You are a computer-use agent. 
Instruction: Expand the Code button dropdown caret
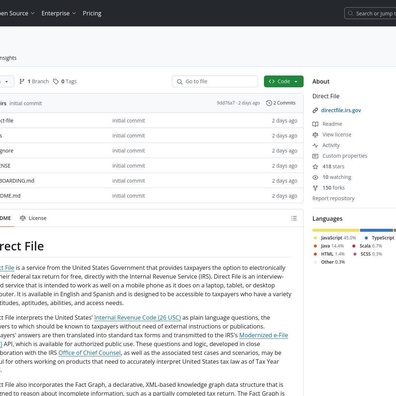296,82
